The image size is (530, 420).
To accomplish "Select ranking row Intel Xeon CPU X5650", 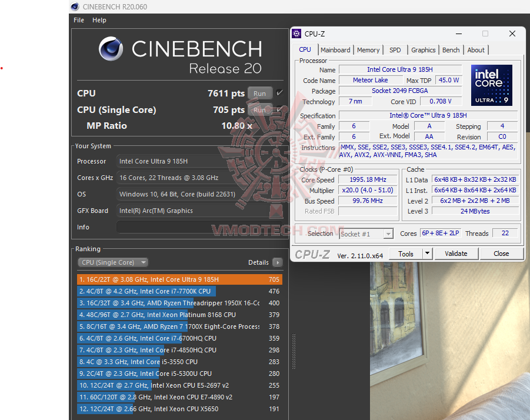I will [x=179, y=409].
